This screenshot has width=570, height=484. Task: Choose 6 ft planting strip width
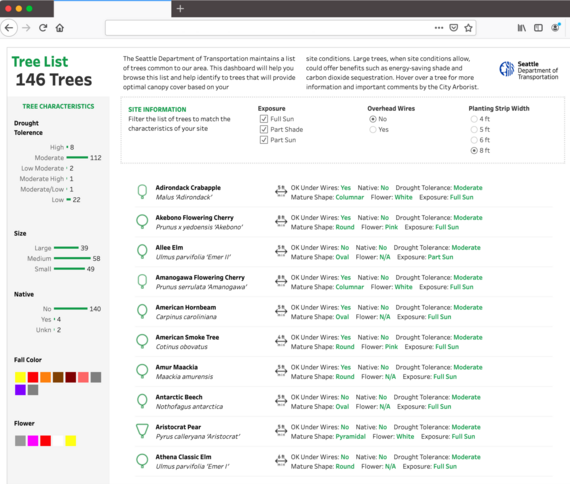click(x=474, y=140)
